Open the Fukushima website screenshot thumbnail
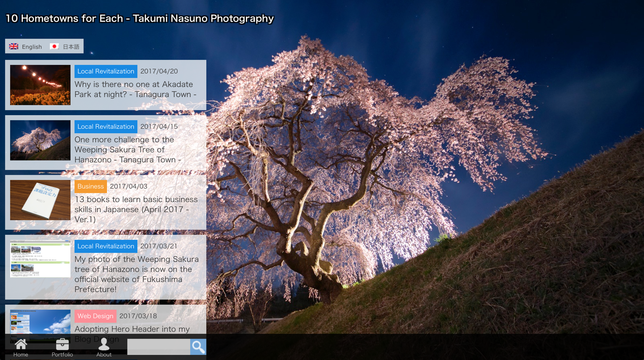Screen dimensions: 644x360 click(40, 259)
